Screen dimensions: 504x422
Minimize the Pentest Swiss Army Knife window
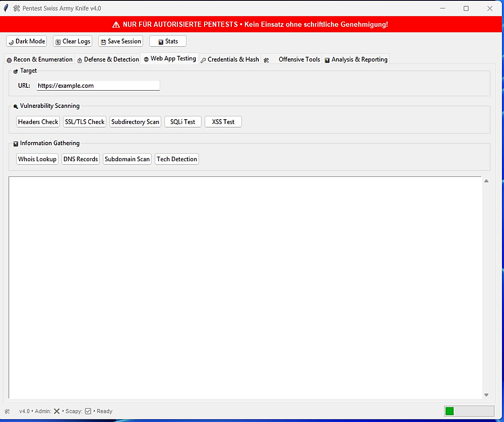click(442, 8)
